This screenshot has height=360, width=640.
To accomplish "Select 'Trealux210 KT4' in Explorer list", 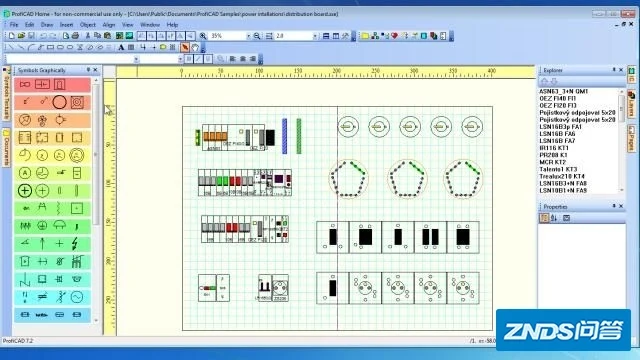I will (x=562, y=176).
